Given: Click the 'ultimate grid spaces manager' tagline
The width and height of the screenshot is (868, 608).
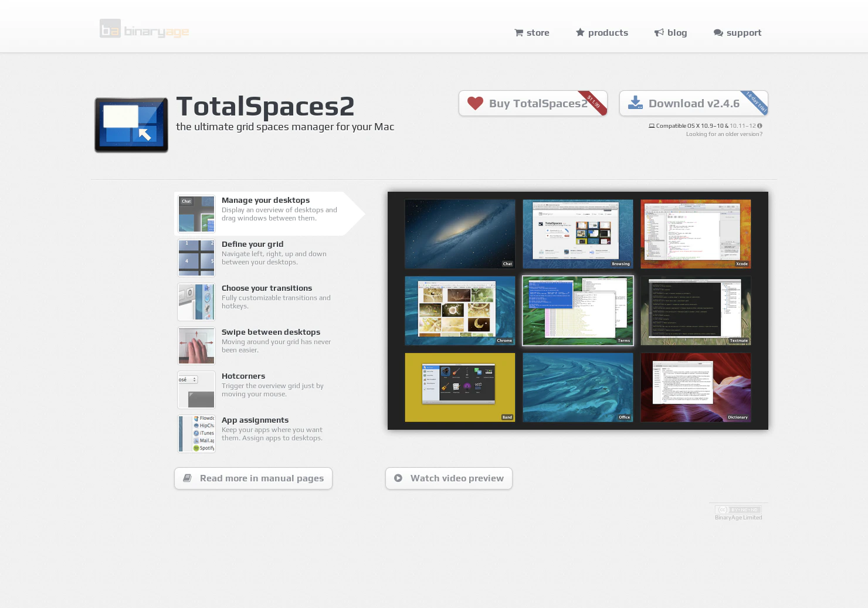Looking at the screenshot, I should coord(285,127).
